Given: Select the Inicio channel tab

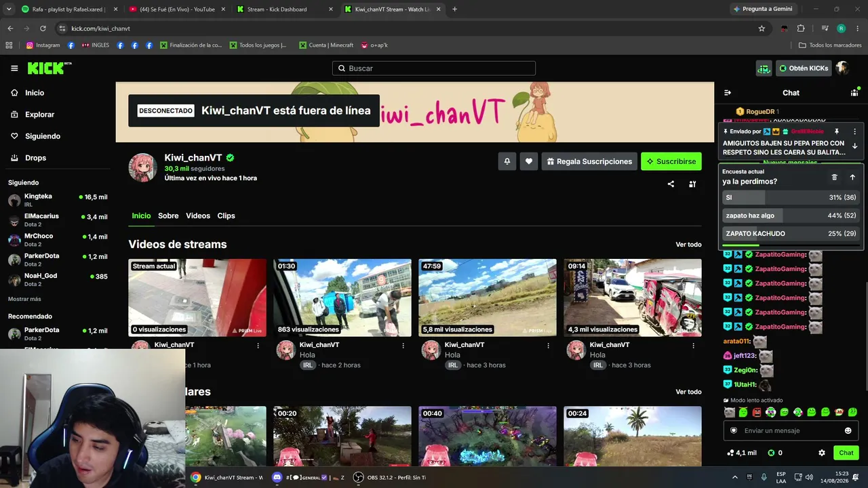Looking at the screenshot, I should 141,216.
